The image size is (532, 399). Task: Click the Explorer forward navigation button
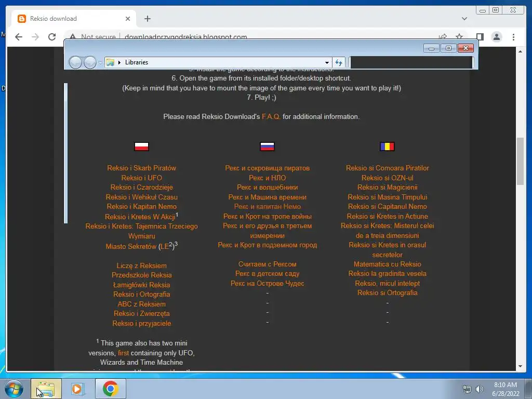pos(90,62)
